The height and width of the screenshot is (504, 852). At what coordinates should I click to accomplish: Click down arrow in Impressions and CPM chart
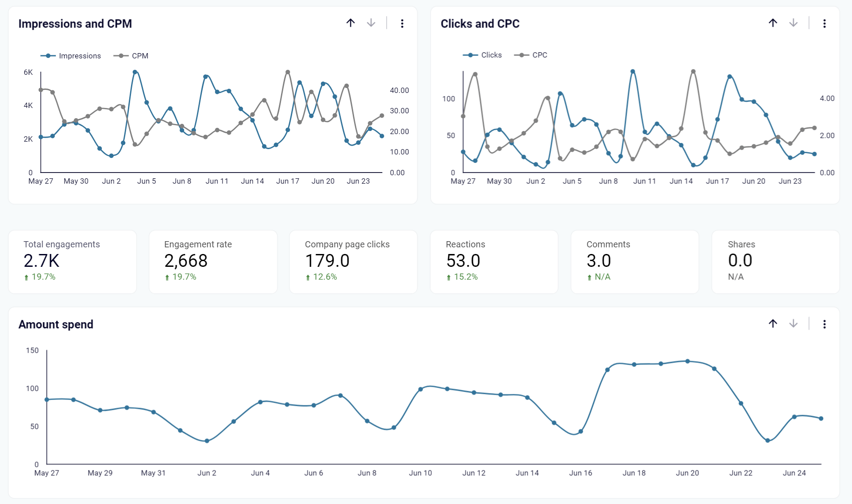tap(371, 23)
